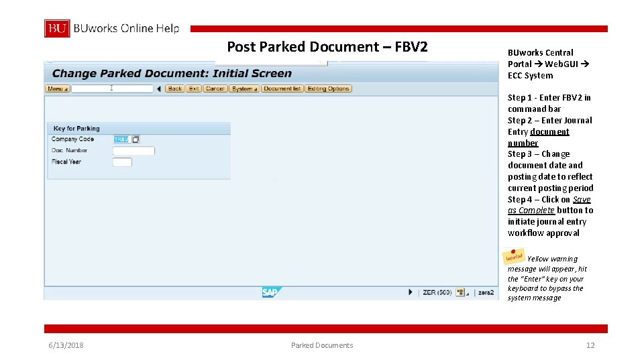Click the Parked Documents footer text
The image size is (644, 362).
tap(322, 345)
